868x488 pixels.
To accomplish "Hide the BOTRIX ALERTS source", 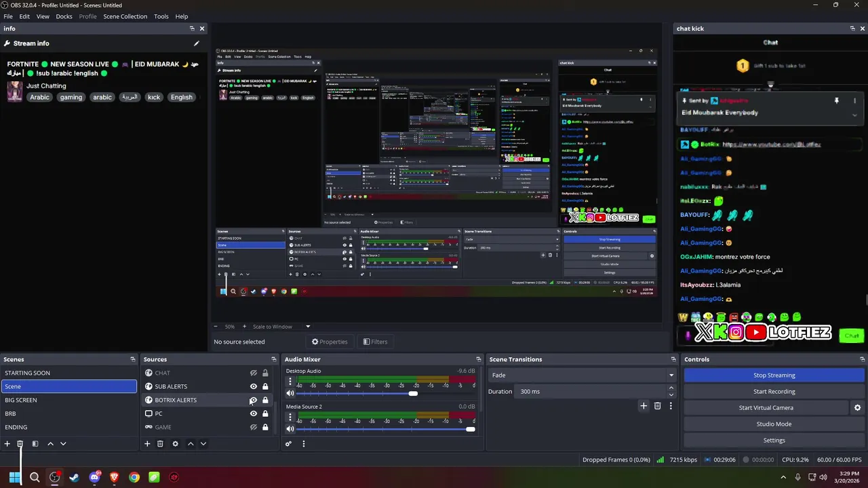I will point(254,400).
